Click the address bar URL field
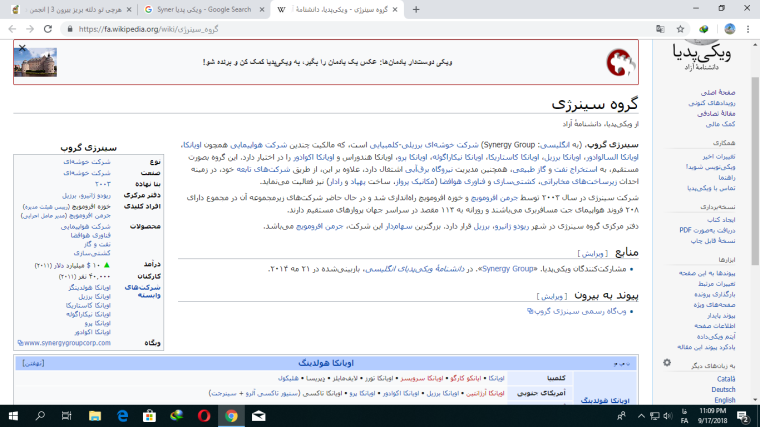The height and width of the screenshot is (427, 760). 359,29
